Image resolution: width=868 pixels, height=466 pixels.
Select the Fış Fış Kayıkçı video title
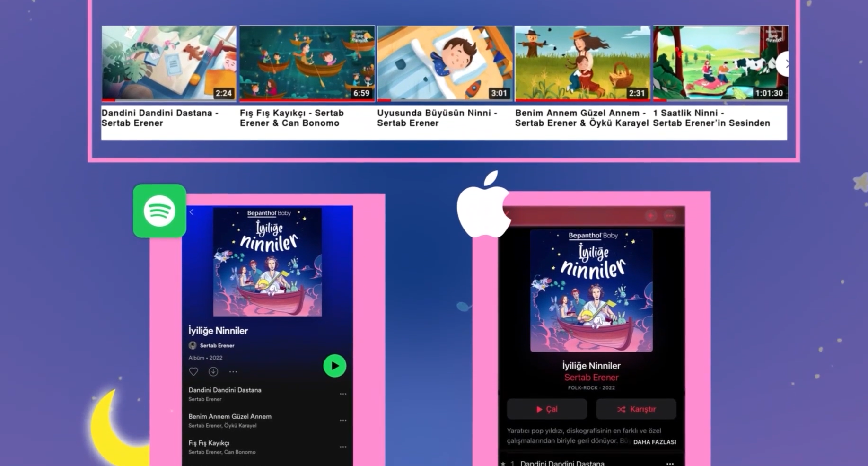click(x=292, y=118)
